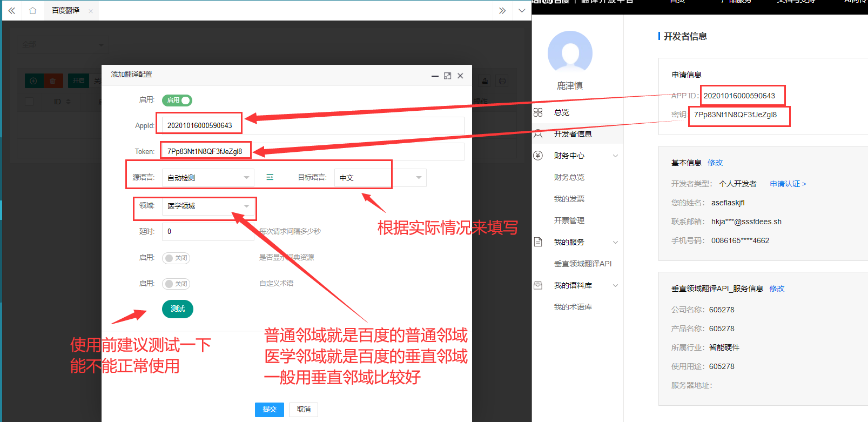Focus the Token input field
The image size is (868, 422).
(313, 151)
